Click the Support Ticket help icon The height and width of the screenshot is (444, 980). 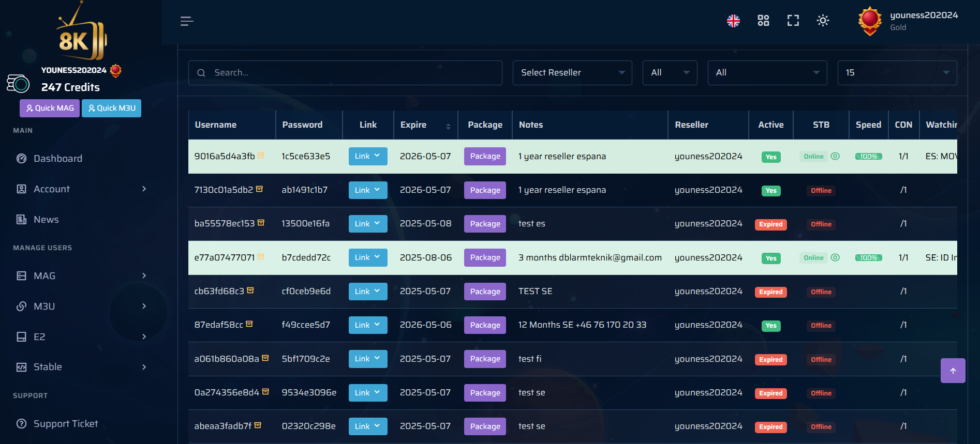coord(21,424)
